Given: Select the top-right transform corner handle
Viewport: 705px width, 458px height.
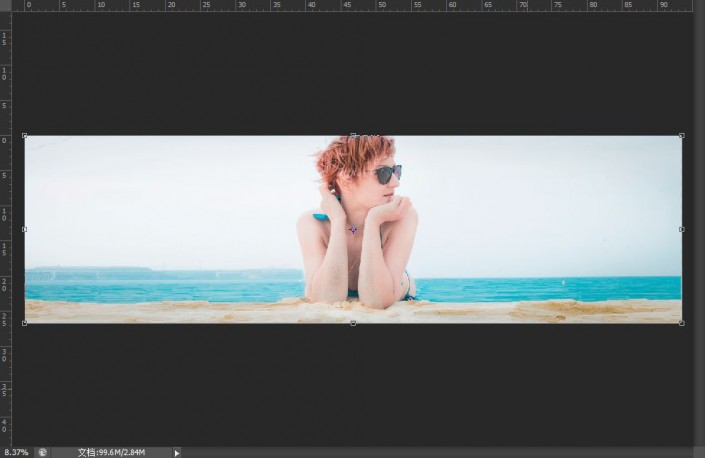Looking at the screenshot, I should point(682,135).
